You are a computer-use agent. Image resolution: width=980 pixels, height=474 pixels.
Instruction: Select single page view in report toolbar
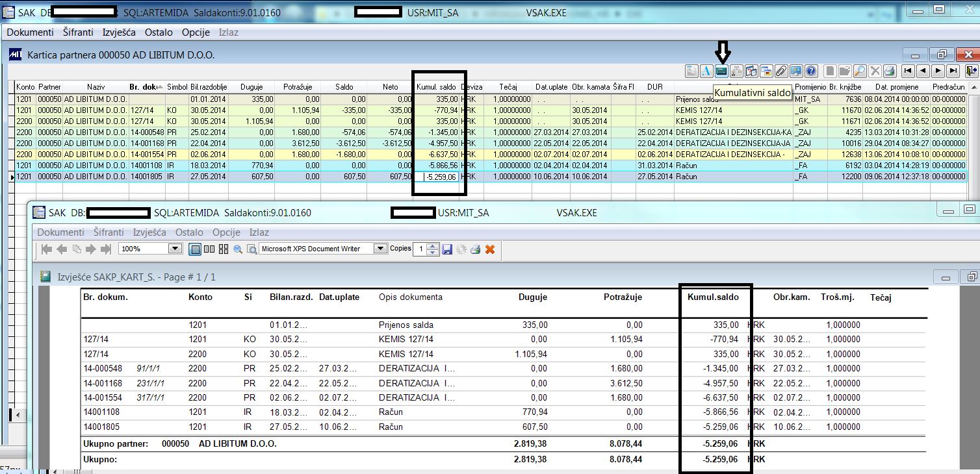pyautogui.click(x=195, y=249)
